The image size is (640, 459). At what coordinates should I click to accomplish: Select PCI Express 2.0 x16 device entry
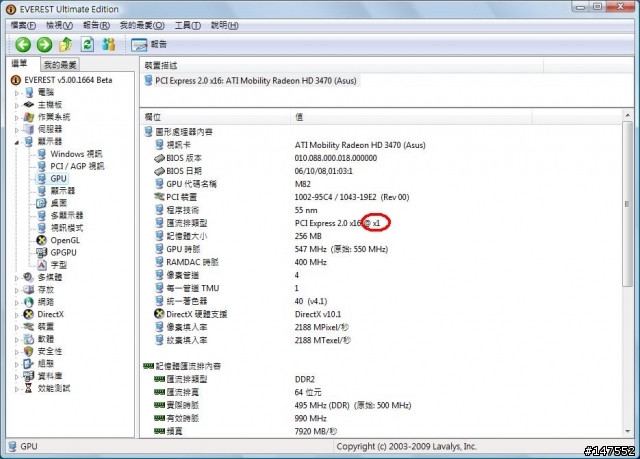click(x=251, y=81)
